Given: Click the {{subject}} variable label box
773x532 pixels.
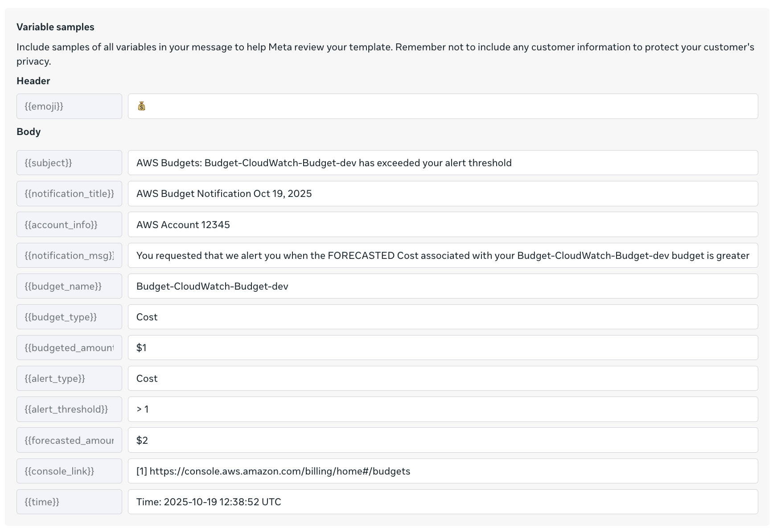Looking at the screenshot, I should click(x=69, y=163).
